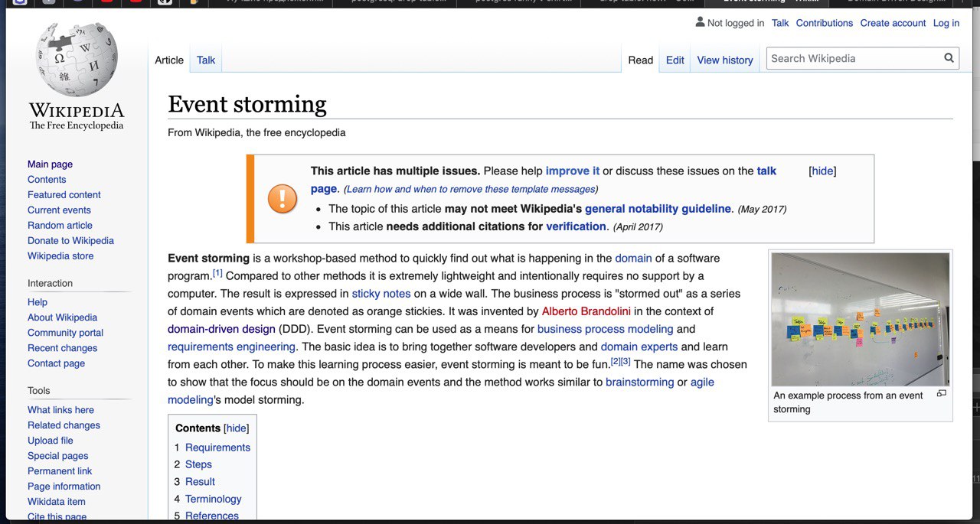Hide the Contents table
This screenshot has width=980, height=524.
(x=237, y=428)
